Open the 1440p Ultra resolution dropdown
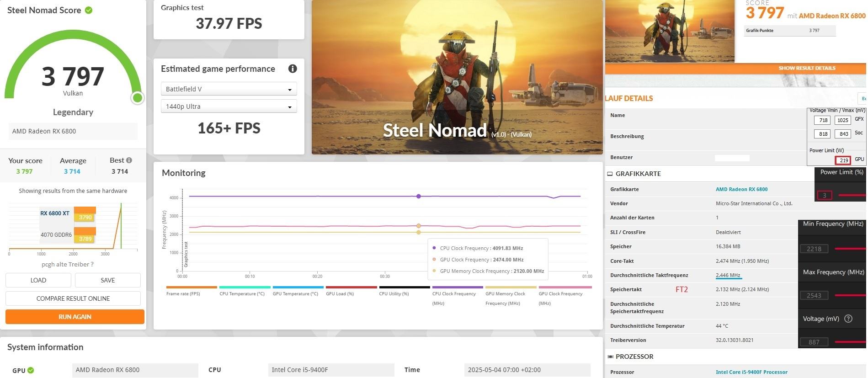The width and height of the screenshot is (868, 378). click(x=229, y=106)
